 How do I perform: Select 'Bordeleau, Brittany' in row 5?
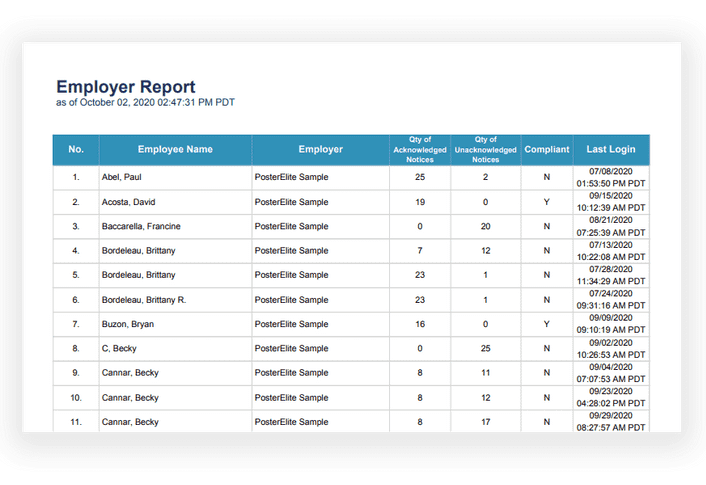pos(138,275)
